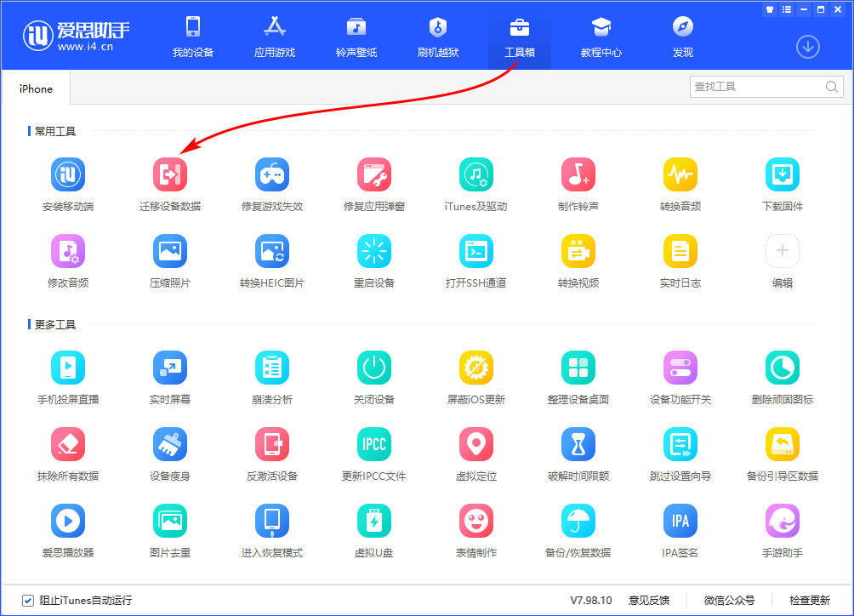Screen dimensions: 854x616
Task: Click the 检查更新 update link
Action: 811,600
